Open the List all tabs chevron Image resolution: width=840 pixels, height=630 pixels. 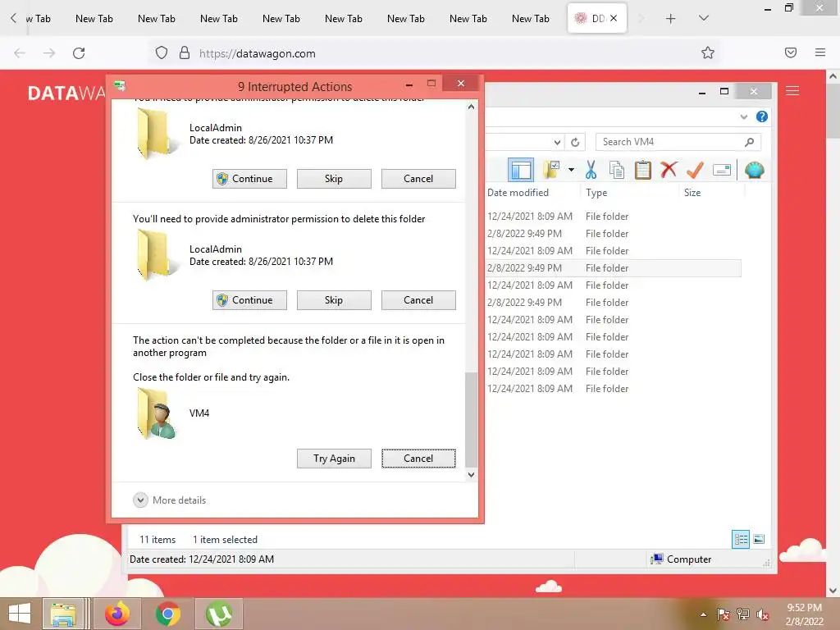pyautogui.click(x=704, y=19)
